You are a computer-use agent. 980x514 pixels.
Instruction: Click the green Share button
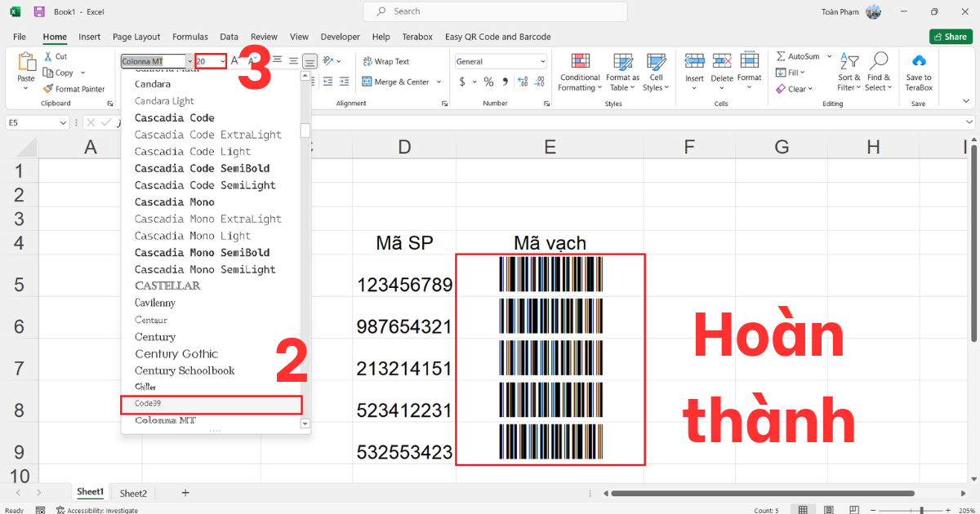(951, 36)
